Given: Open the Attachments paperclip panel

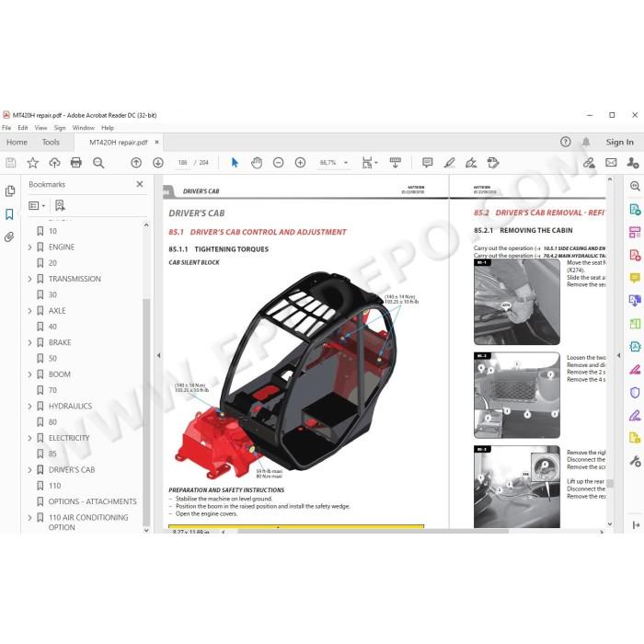Looking at the screenshot, I should tap(9, 237).
